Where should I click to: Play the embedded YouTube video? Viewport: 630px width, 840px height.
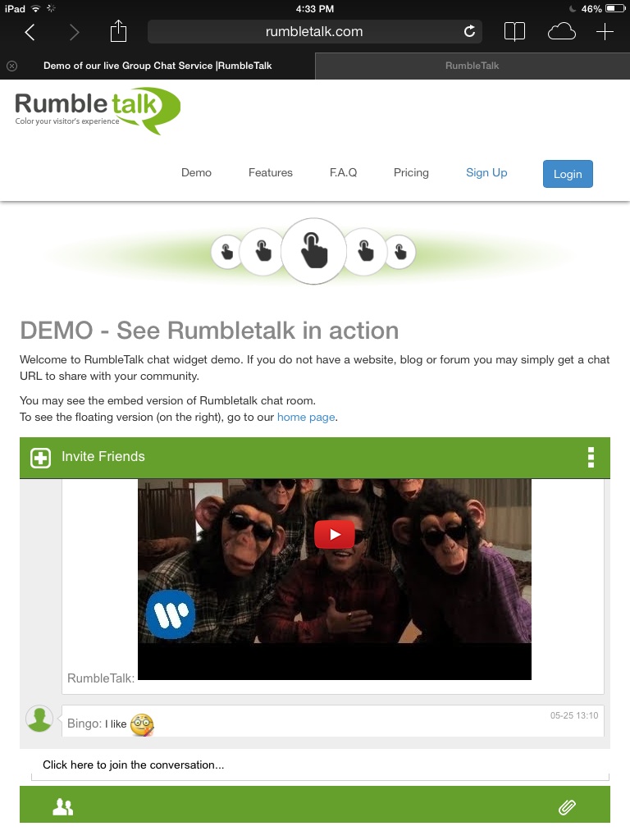click(335, 534)
